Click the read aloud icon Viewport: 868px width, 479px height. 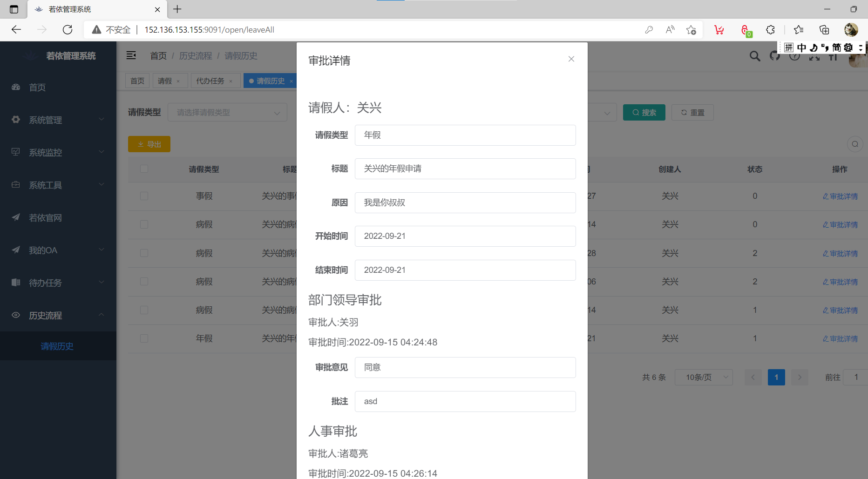pos(670,30)
